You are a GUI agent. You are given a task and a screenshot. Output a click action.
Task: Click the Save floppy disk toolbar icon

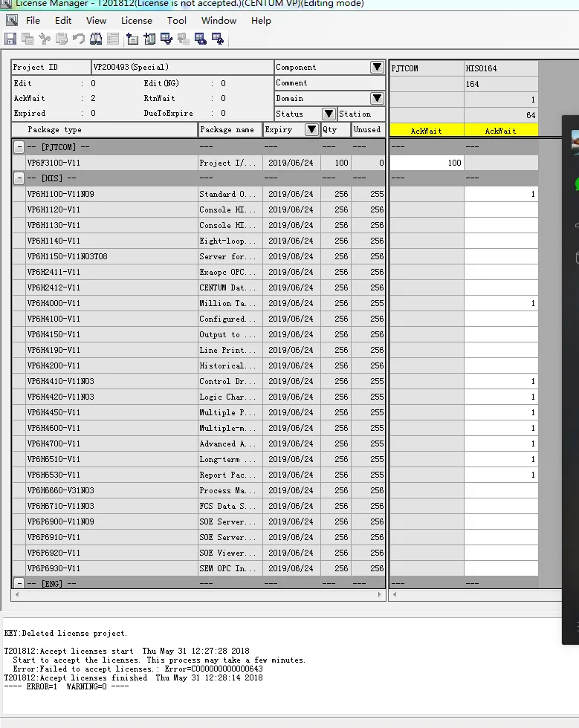(10, 39)
